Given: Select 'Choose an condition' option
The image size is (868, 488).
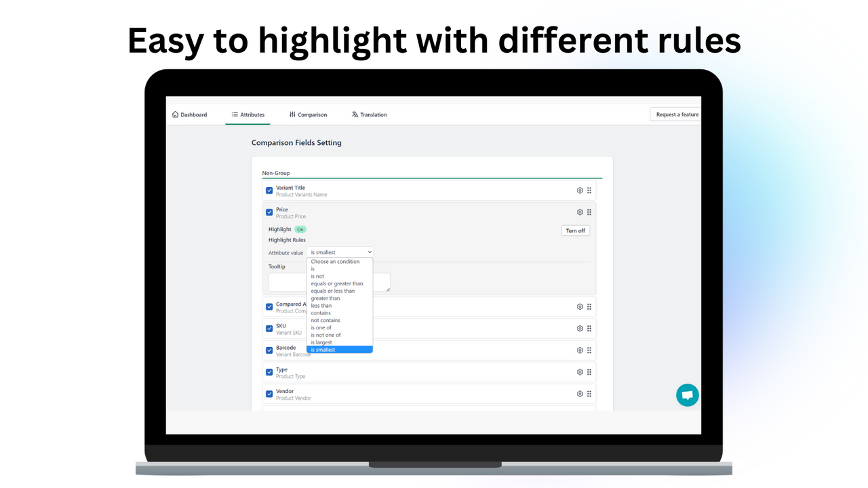Looking at the screenshot, I should [340, 262].
